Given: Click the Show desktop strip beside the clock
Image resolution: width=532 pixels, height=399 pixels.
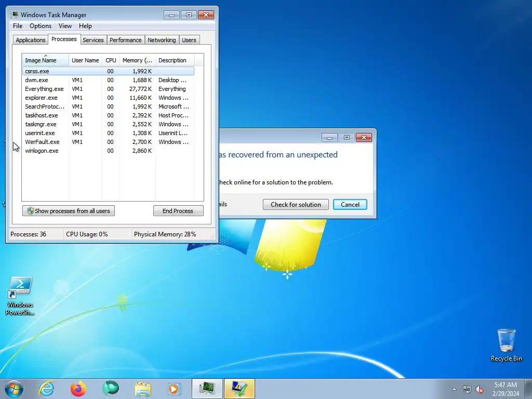Looking at the screenshot, I should click(528, 389).
